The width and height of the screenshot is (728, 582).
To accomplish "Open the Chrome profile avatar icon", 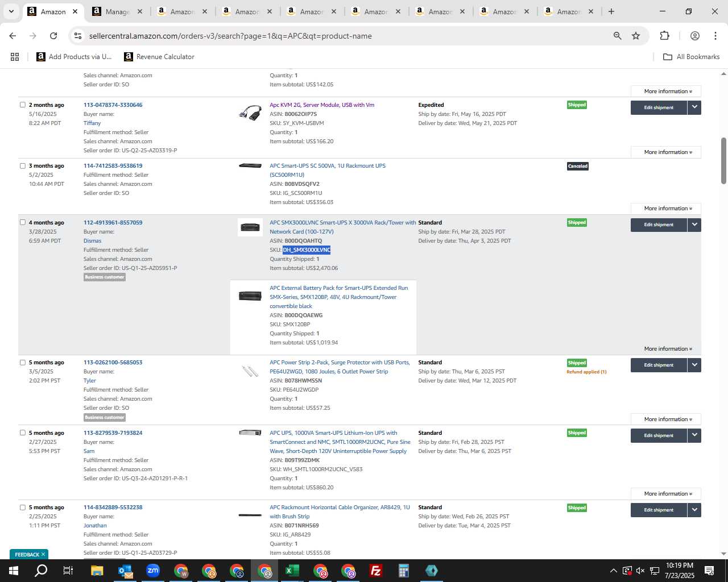I will tap(694, 36).
